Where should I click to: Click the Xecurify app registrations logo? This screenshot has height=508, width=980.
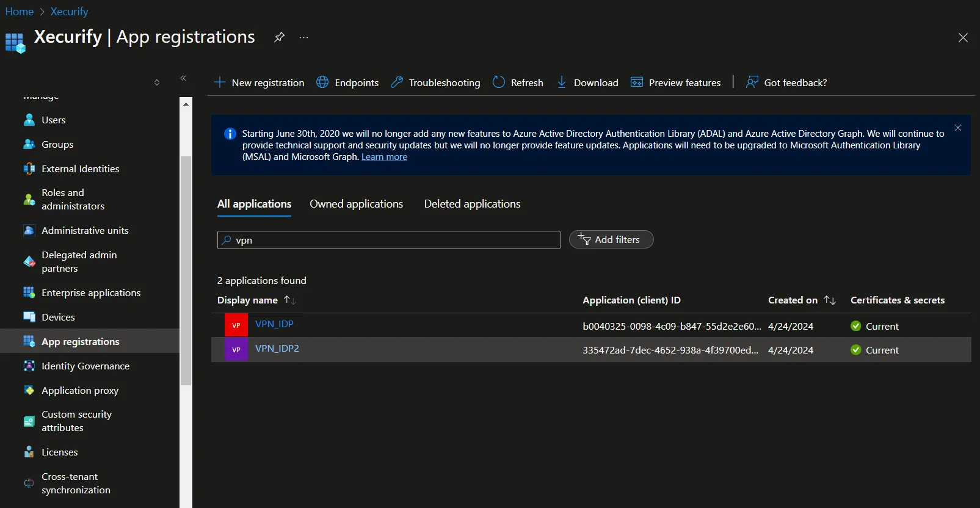[x=15, y=43]
